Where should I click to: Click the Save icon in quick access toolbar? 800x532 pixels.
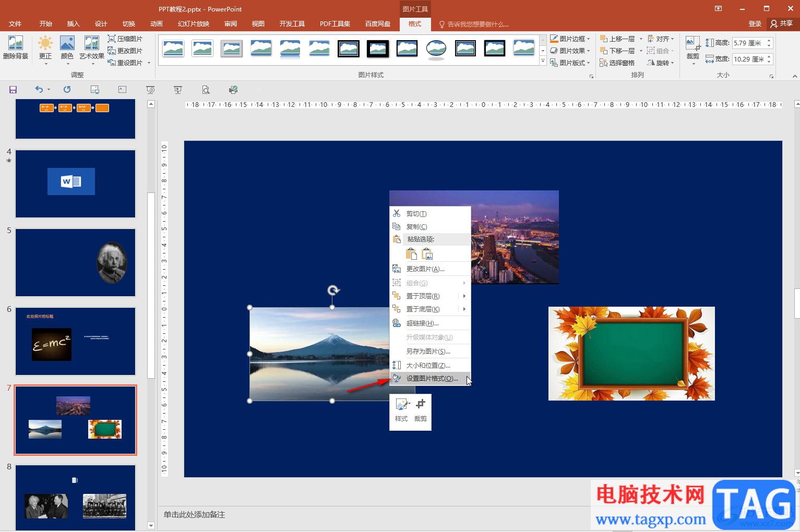[13, 90]
